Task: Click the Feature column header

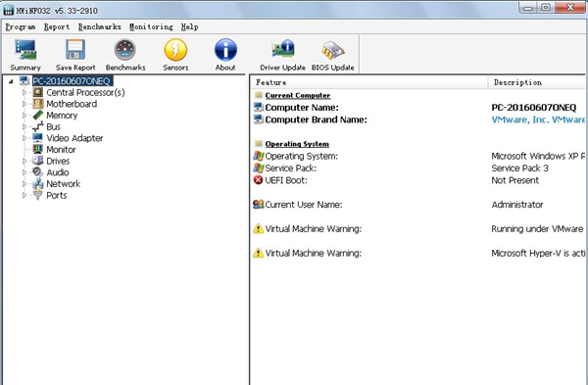Action: [368, 82]
